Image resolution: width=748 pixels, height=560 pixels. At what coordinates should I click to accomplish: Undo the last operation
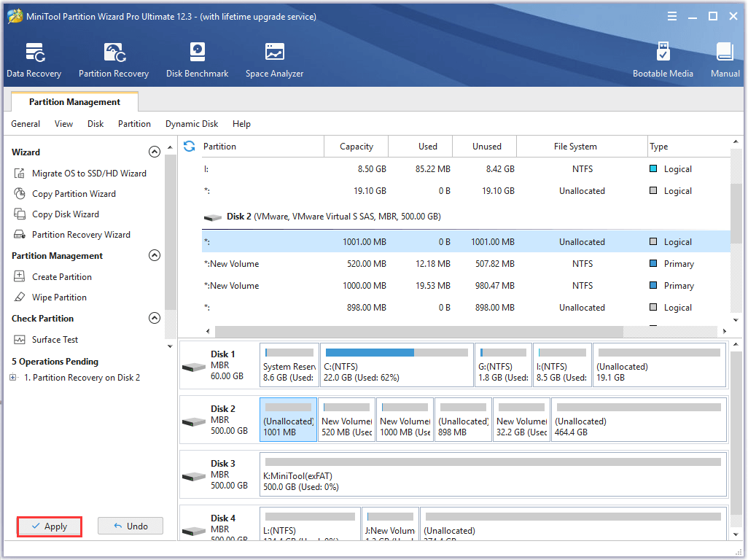click(130, 526)
